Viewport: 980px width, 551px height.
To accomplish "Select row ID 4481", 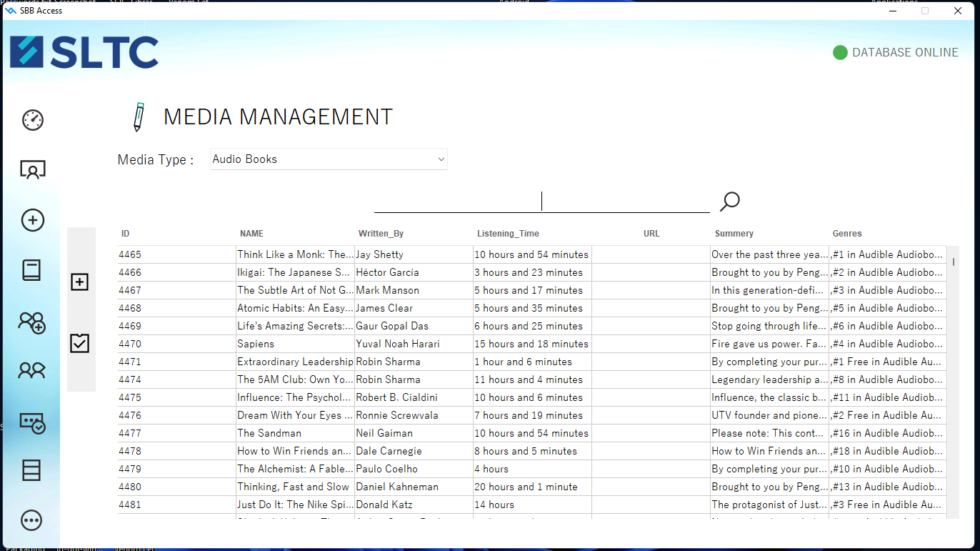I will point(177,505).
